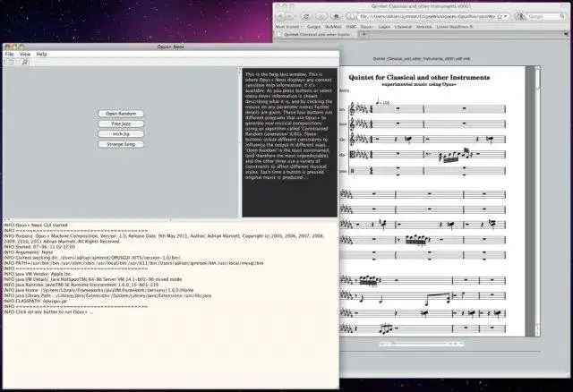Click the Latest Headlines bookmark
This screenshot has width=573, height=392.
[x=455, y=27]
